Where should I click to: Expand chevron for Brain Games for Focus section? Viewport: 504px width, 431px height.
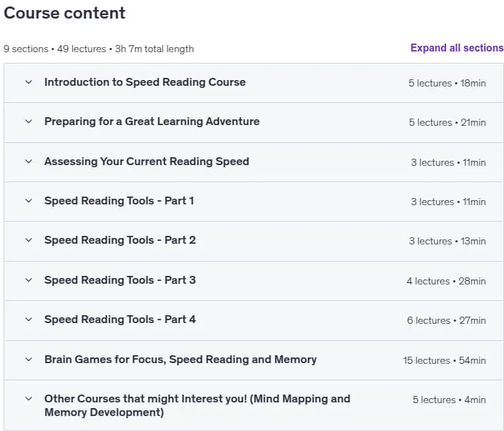29,360
